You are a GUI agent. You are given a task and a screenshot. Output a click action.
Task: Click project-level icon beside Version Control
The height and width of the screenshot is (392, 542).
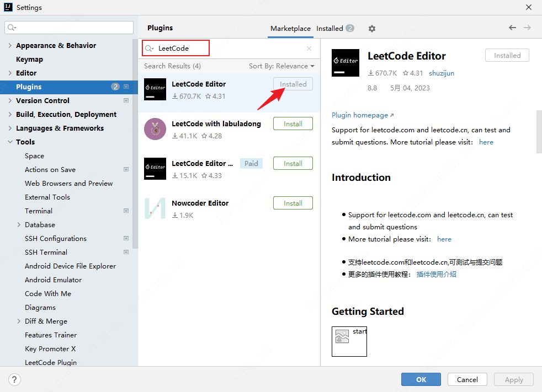(126, 100)
